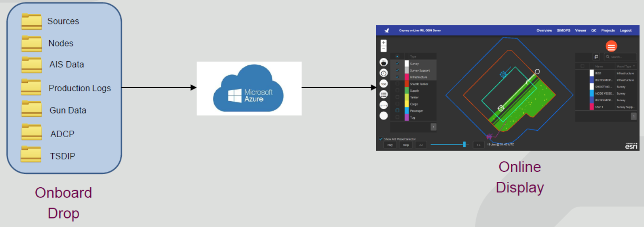644x227 pixels.
Task: Click the timeline slider handle
Action: pos(464,144)
